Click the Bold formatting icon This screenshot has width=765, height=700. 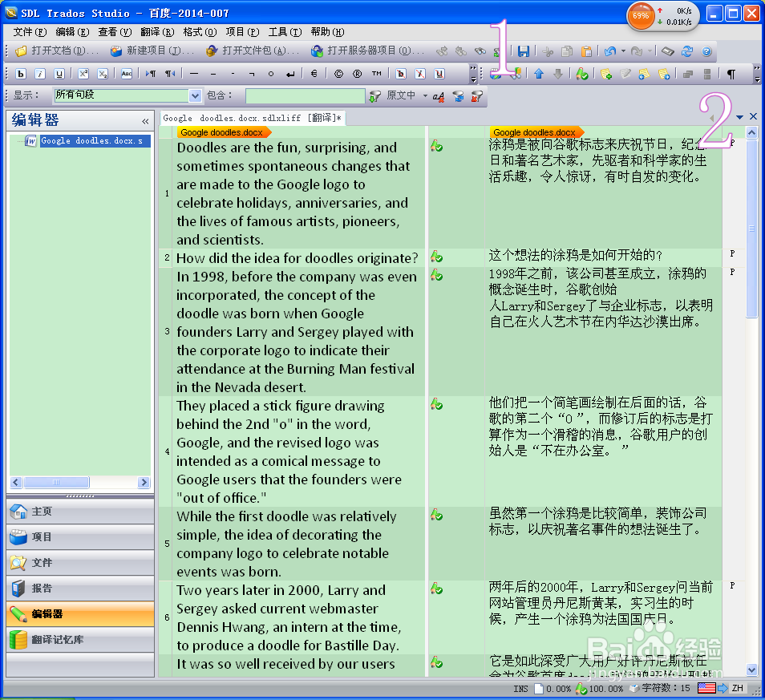tap(21, 74)
